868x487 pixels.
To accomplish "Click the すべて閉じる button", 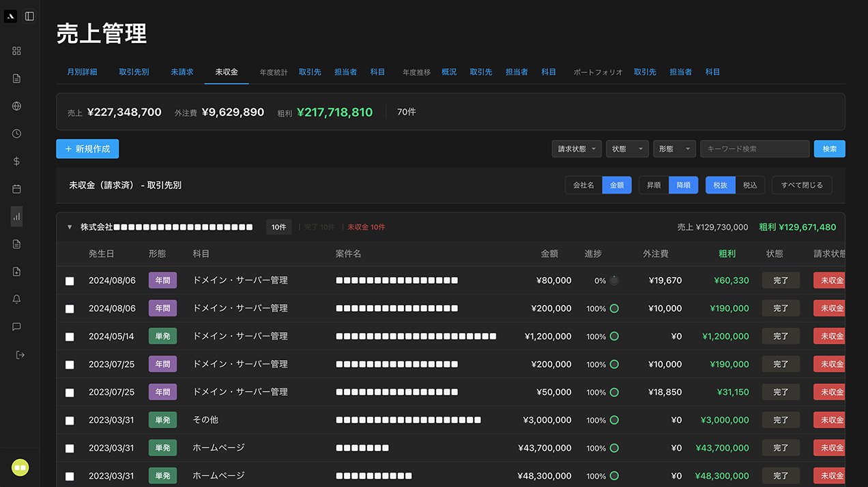I will pos(802,185).
